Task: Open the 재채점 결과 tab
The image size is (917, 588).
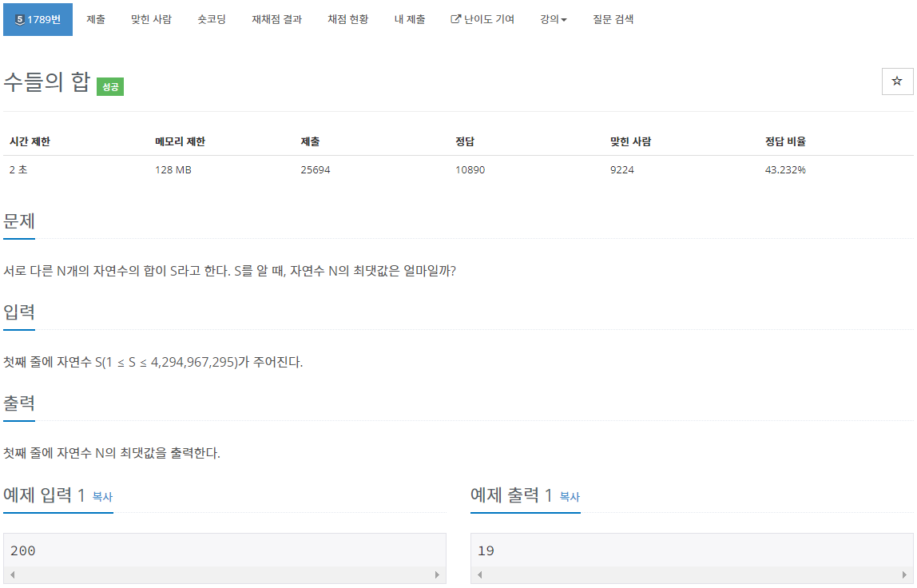Action: [276, 19]
